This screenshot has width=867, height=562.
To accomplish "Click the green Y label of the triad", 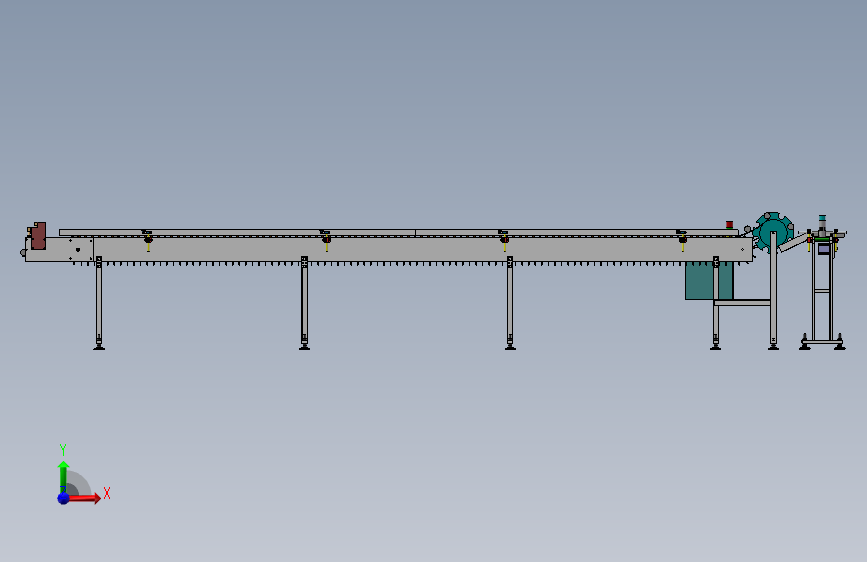I will 63,449.
